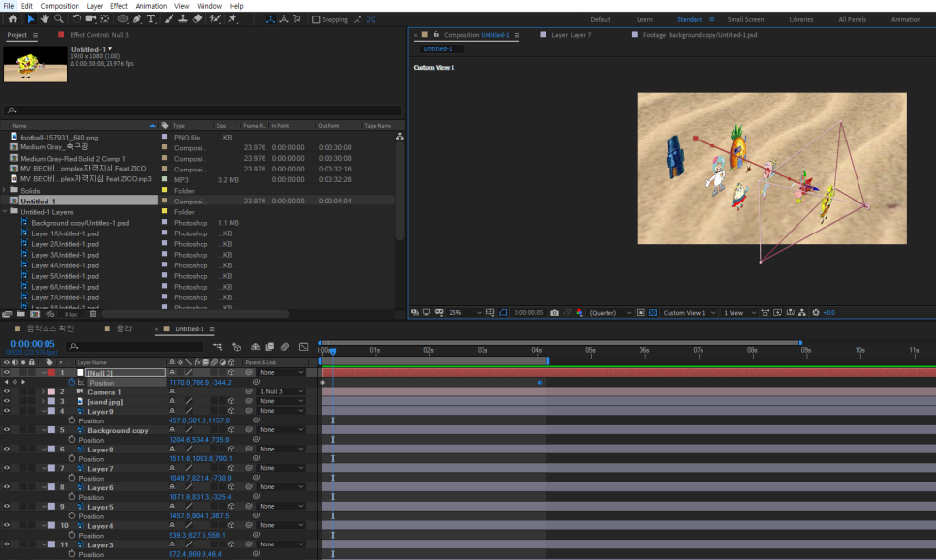This screenshot has width=936, height=560.
Task: Select the Type (T) tool
Action: [151, 19]
